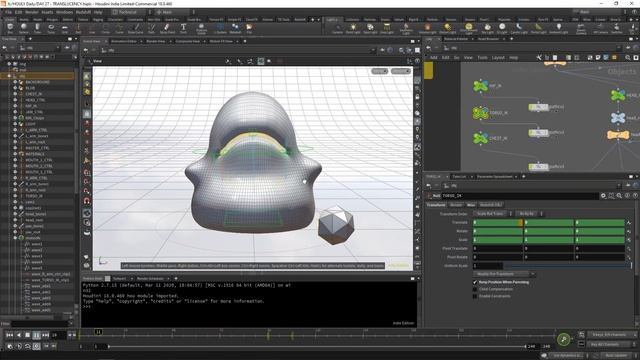The height and width of the screenshot is (360, 640).
Task: Toggle visibility of MASTER_CTRL in tree
Action: (x=15, y=148)
